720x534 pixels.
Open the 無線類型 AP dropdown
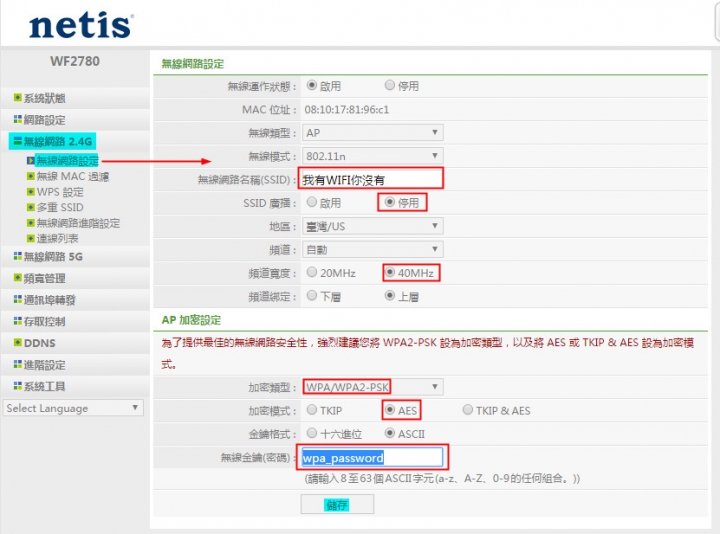click(x=372, y=133)
